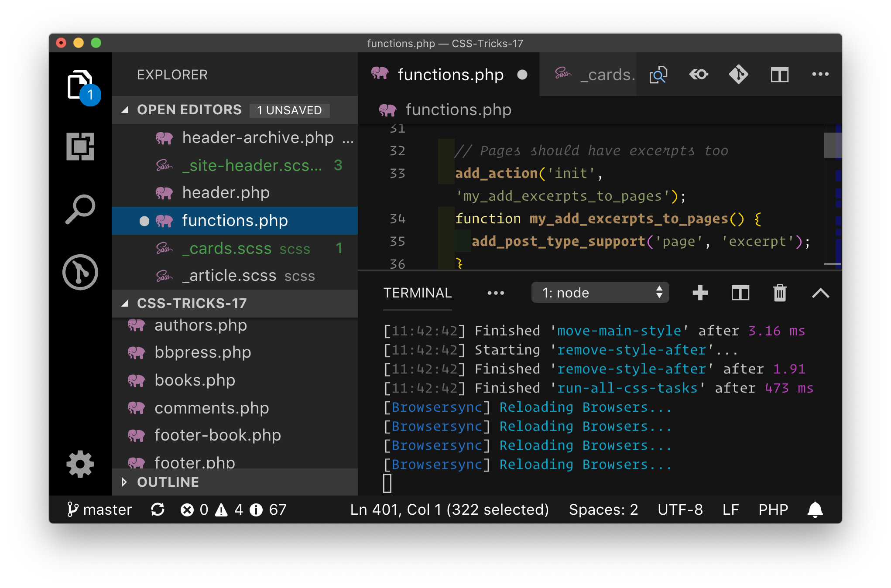Click the editor minimap scrollbar slider
891x588 pixels.
coord(832,145)
